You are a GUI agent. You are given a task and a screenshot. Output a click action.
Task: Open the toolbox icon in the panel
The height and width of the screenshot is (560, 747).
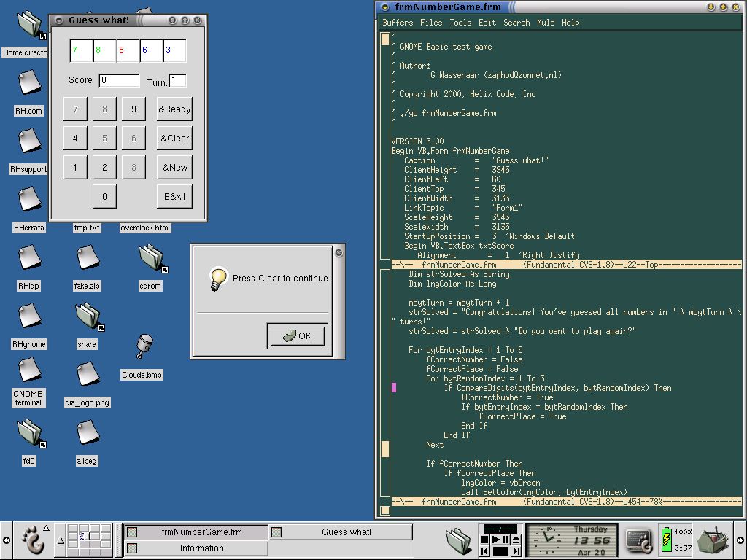click(713, 540)
